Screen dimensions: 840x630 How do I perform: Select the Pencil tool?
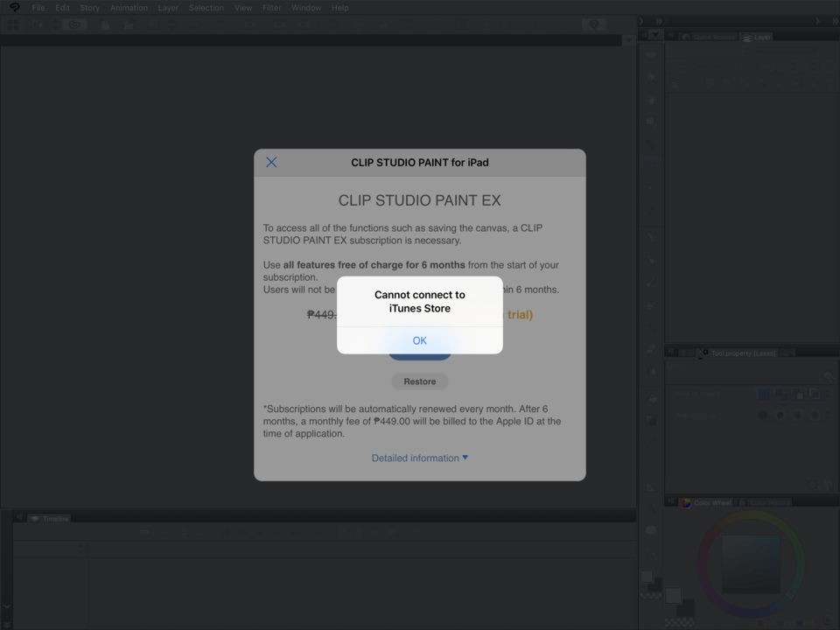click(x=651, y=259)
